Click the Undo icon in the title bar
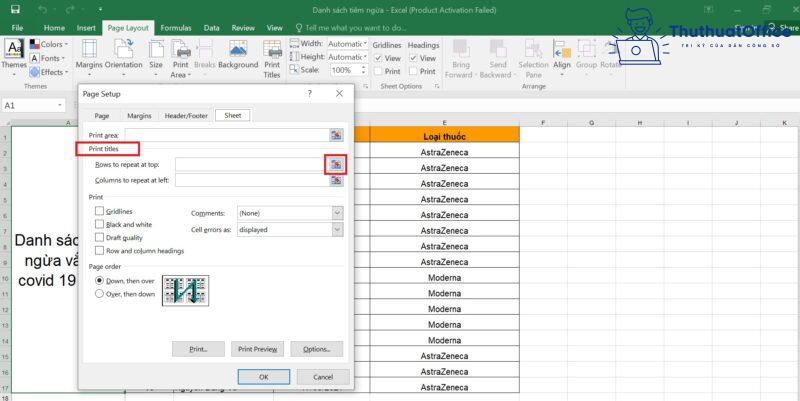This screenshot has height=401, width=800. pos(43,10)
